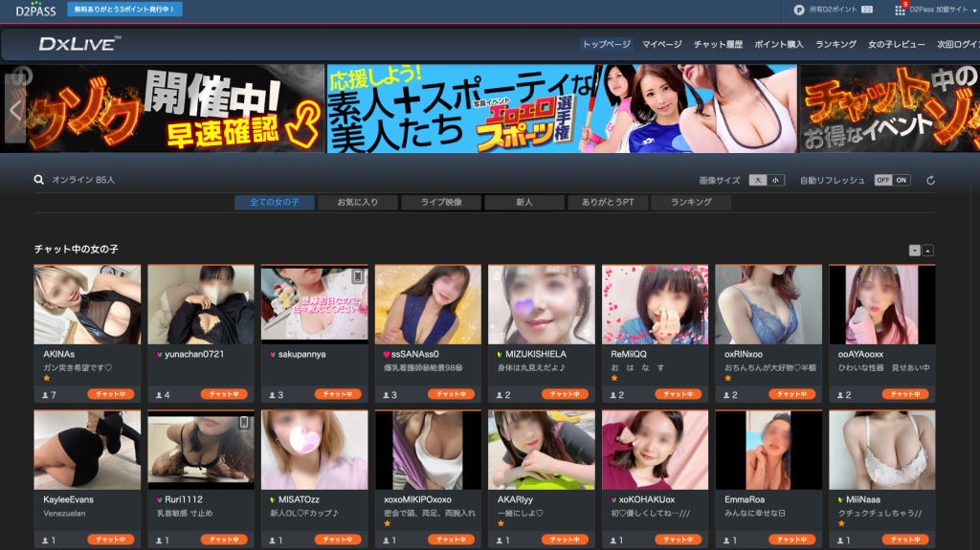Viewport: 980px width, 550px height.
Task: Click the sports event center banner
Action: coord(561,109)
